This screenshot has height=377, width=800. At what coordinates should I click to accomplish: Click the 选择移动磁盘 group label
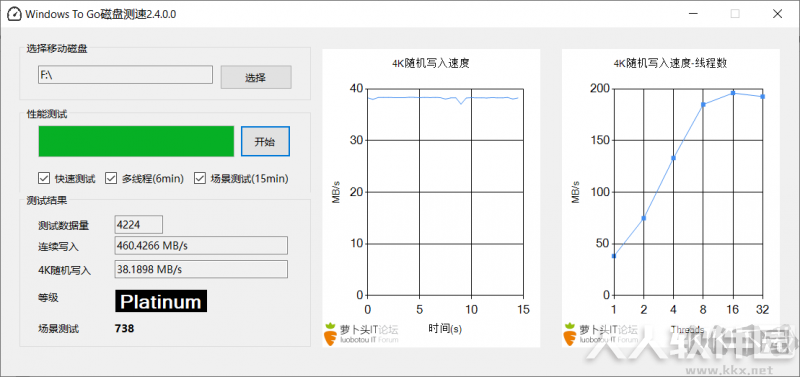coord(57,49)
